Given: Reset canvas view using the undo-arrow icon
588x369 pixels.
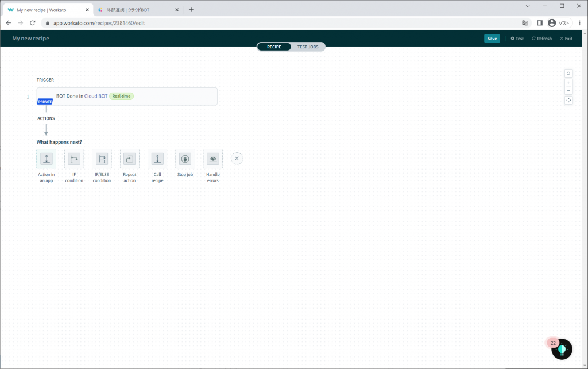Looking at the screenshot, I should (x=568, y=73).
